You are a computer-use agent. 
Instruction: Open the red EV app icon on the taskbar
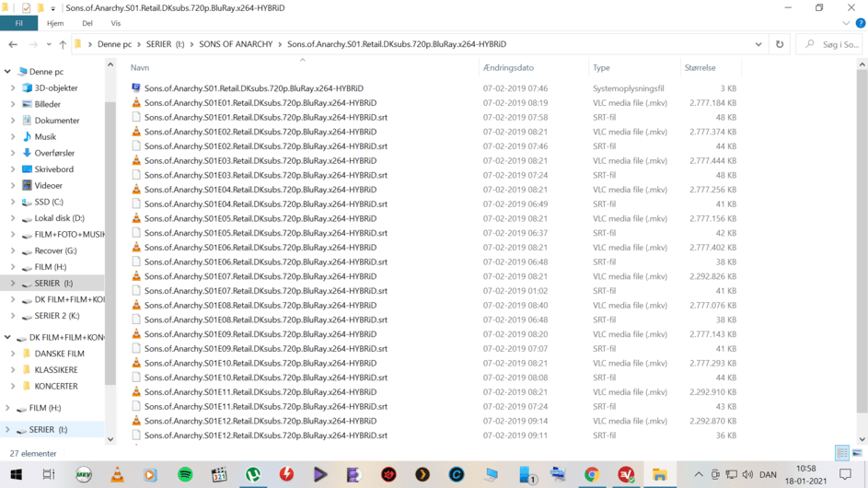[x=626, y=475]
